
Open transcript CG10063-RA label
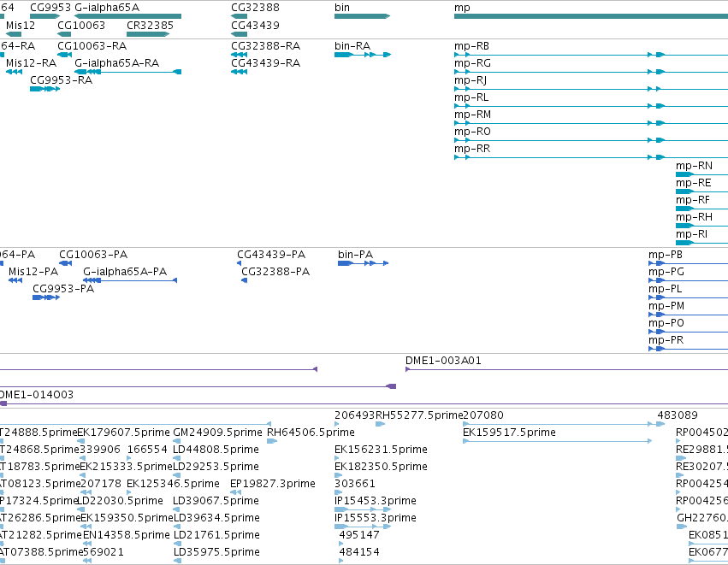pyautogui.click(x=92, y=46)
